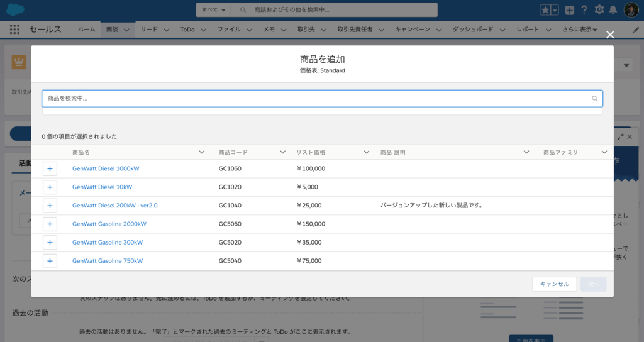Viewport: 644px width, 342px height.
Task: Add GenWatt Diesel 1000kW with plus button
Action: [x=50, y=168]
